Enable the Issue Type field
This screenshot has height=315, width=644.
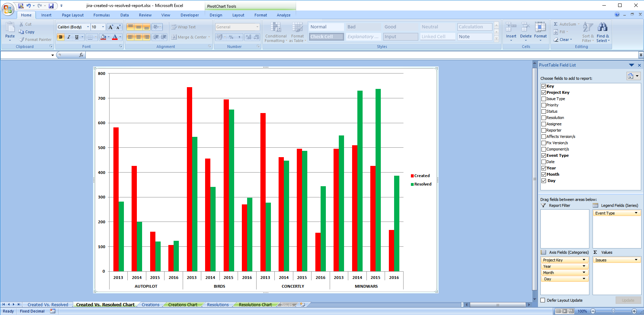[544, 99]
